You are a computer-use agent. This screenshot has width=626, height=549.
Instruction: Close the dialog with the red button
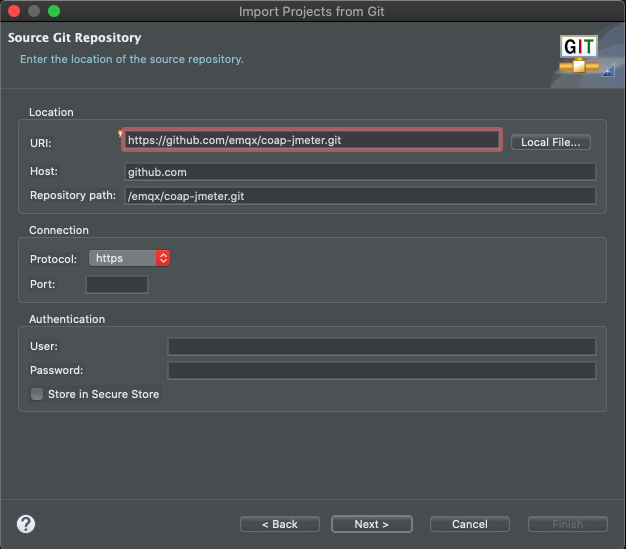coord(14,11)
